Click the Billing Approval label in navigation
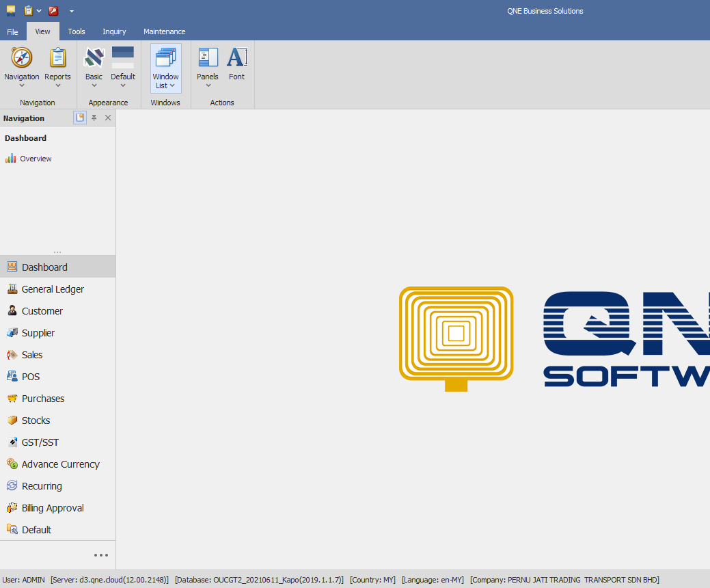 53,508
